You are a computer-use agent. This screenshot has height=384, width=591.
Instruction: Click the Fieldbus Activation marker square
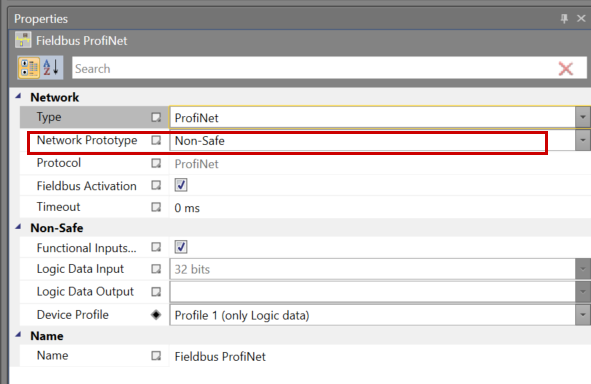tap(156, 185)
